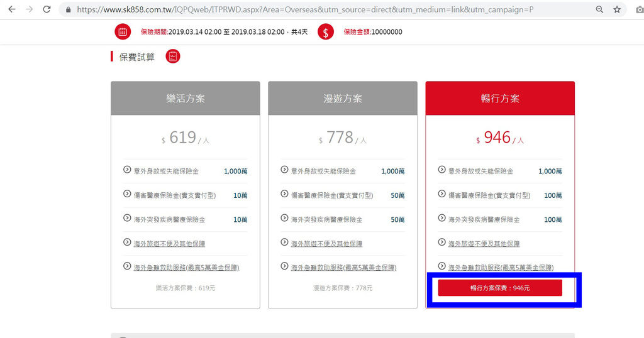Click the 保險金額:10000000 text
Image resolution: width=644 pixels, height=338 pixels.
(373, 32)
